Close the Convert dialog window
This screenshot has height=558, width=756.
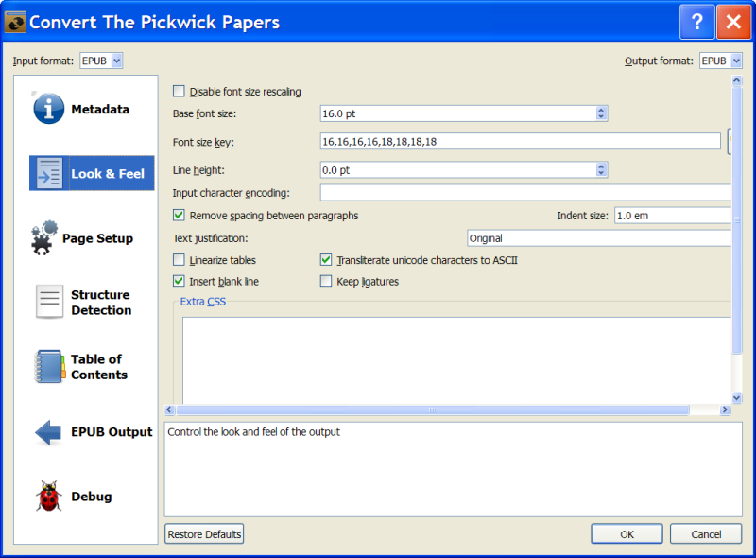733,22
